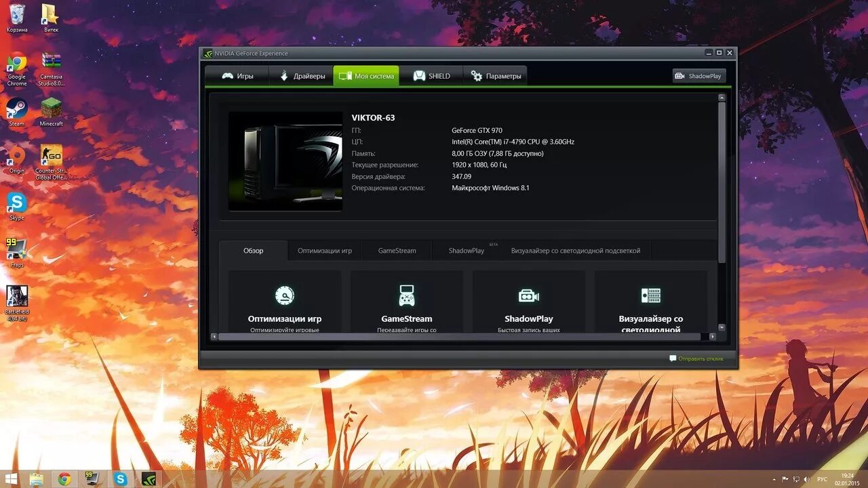
Task: Select the Camtasia Studio desktop shortcut
Action: coord(51,70)
